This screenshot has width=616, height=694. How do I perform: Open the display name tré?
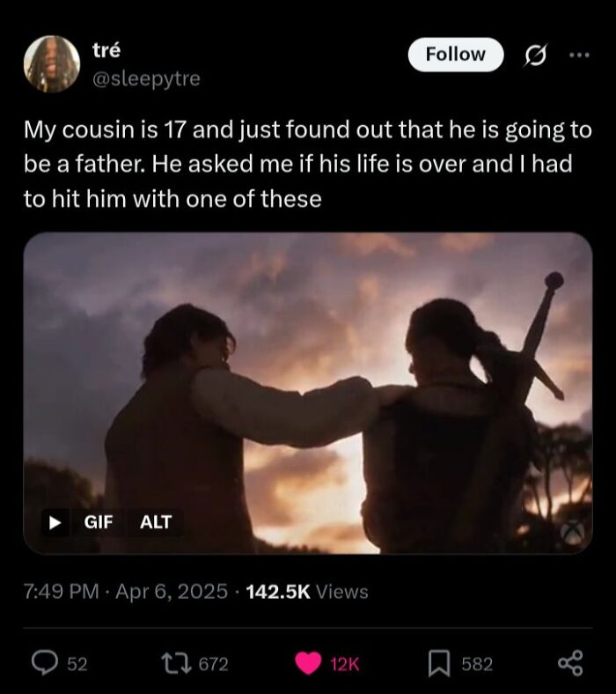[106, 51]
